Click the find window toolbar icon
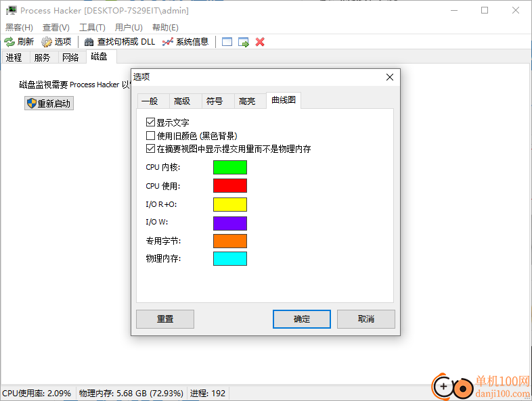 point(227,42)
